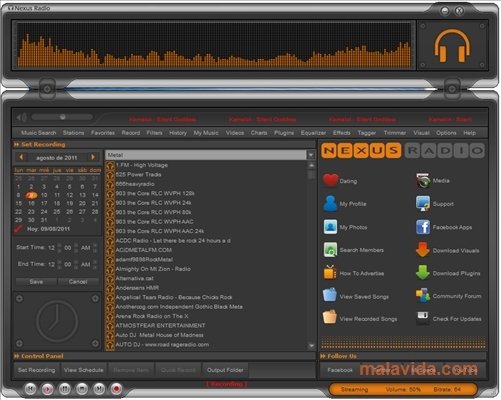Click the station list scrollbar up arrow
The image size is (501, 400).
[311, 165]
